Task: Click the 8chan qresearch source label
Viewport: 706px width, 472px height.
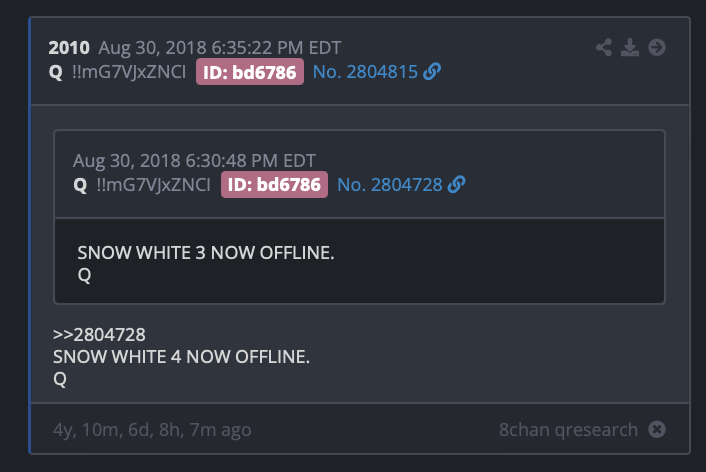Action: tap(568, 430)
